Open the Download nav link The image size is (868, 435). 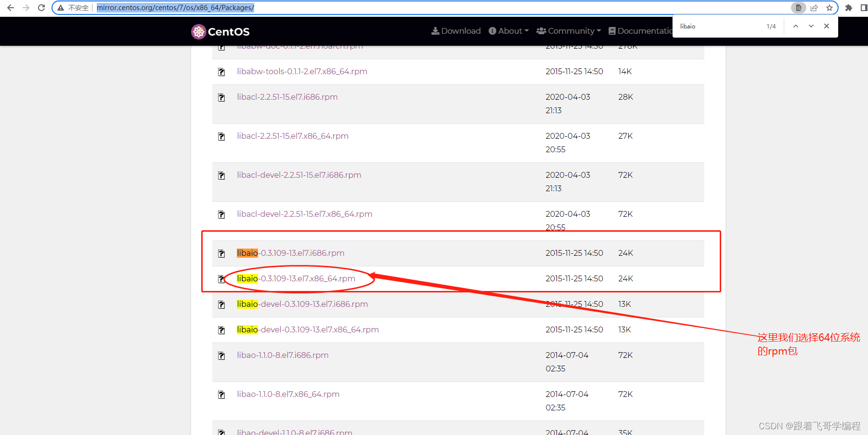456,31
